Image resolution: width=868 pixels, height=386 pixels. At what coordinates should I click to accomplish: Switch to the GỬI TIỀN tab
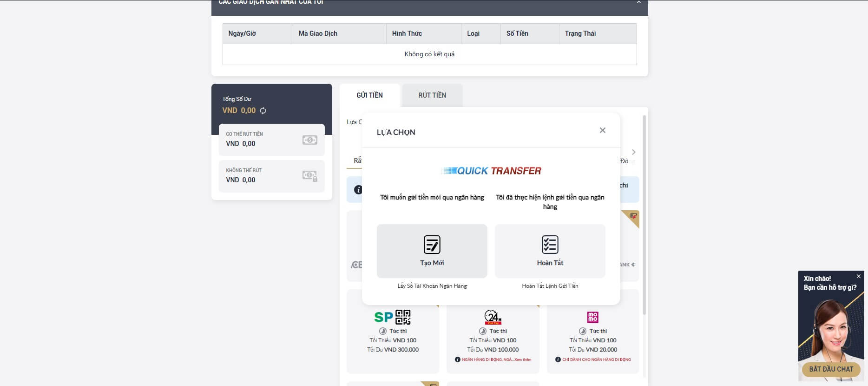[369, 95]
